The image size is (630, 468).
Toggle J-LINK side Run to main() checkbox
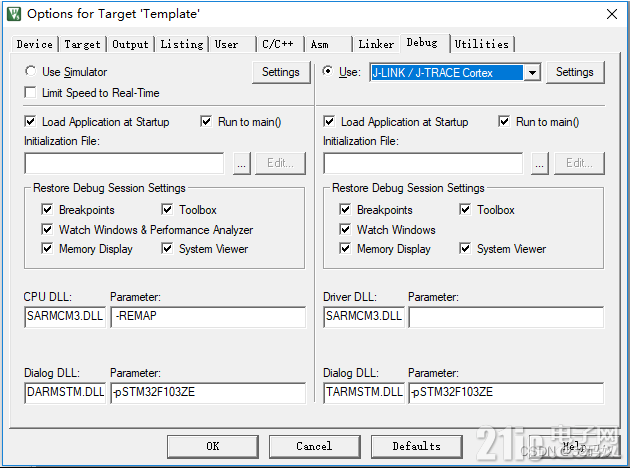pyautogui.click(x=504, y=121)
